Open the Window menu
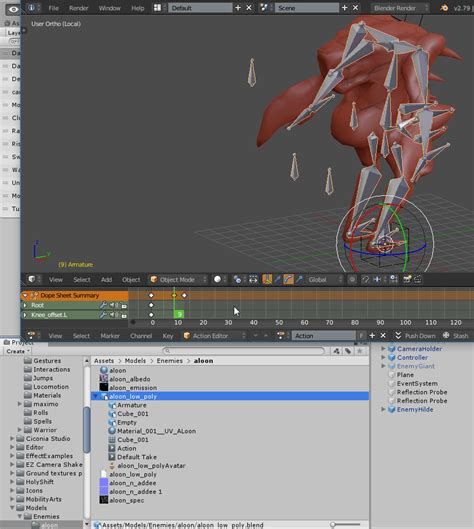 (110, 8)
